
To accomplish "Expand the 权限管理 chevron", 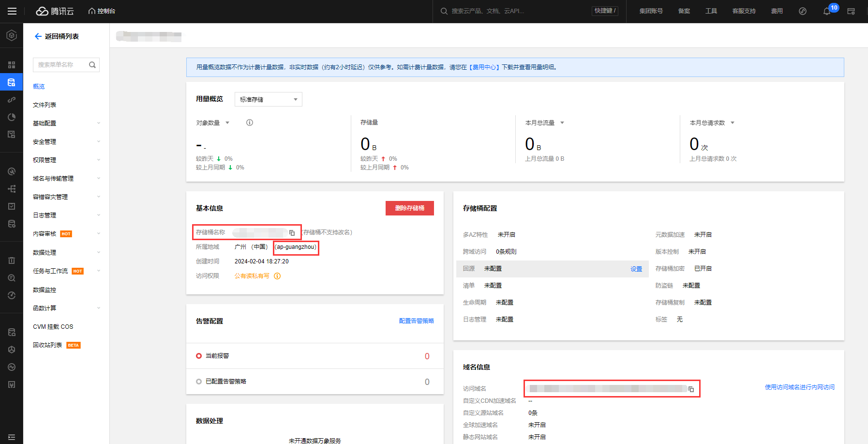I will tap(99, 160).
